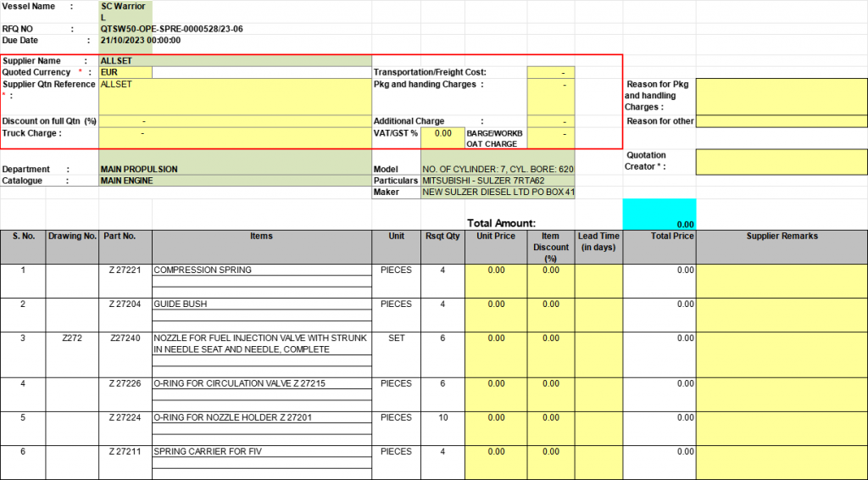Select the Discount on full Qtn field
The image size is (868, 480).
[x=236, y=121]
